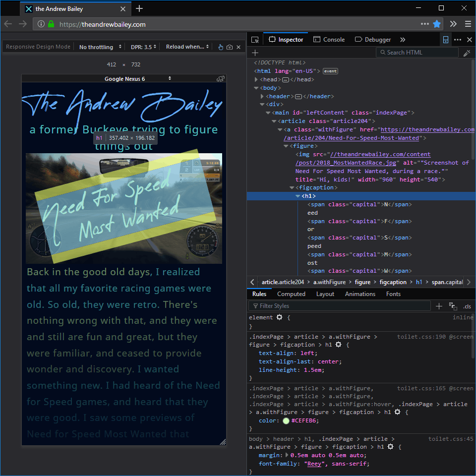Open the throttling dropdown
The image size is (476, 476).
point(101,47)
